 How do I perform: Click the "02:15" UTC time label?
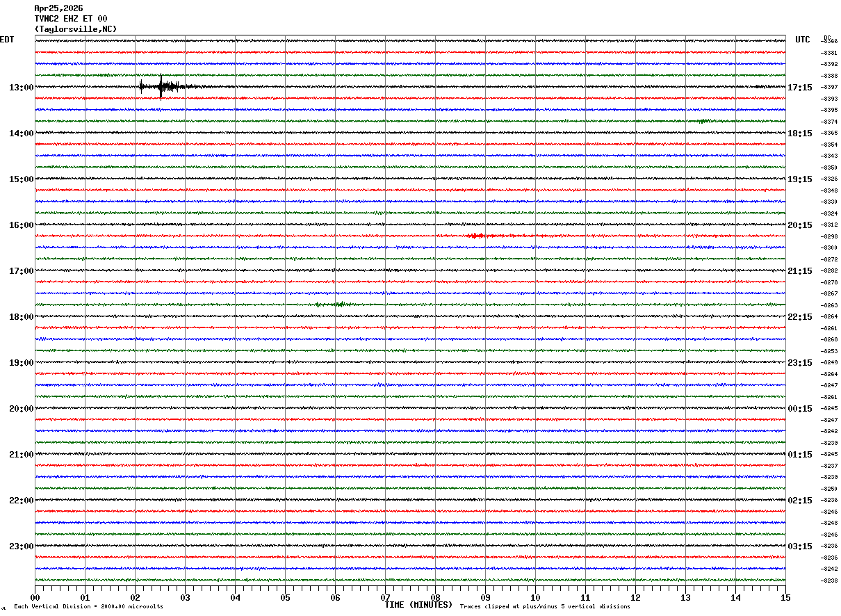click(x=800, y=501)
